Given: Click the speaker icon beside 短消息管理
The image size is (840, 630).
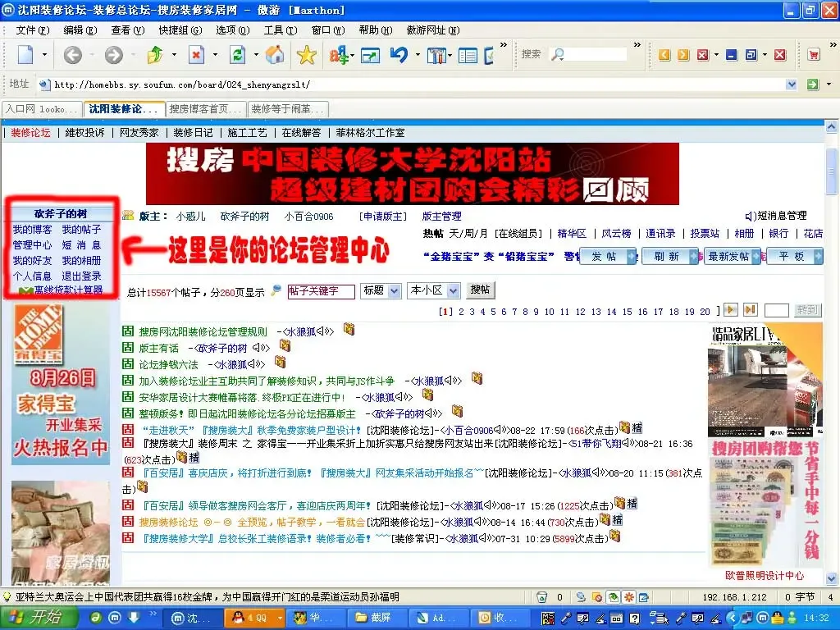Looking at the screenshot, I should coord(751,216).
